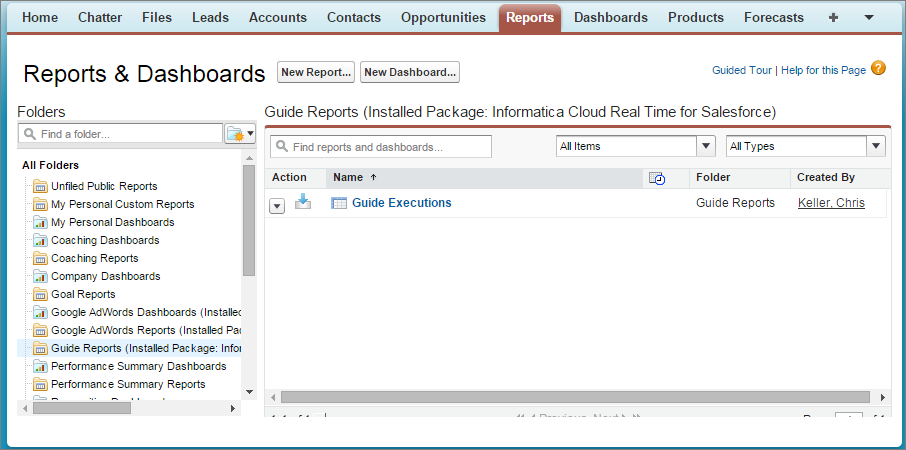Screen dimensions: 906x450
Task: Click the New Report button
Action: click(316, 72)
